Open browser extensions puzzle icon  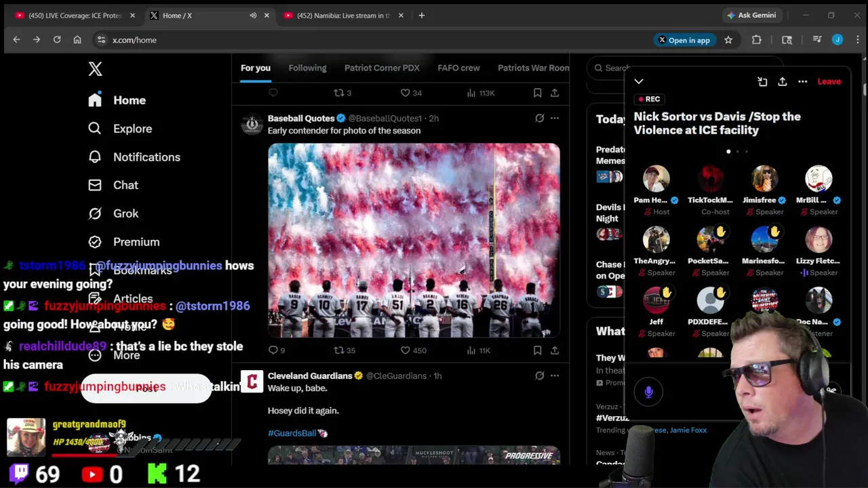coord(757,40)
